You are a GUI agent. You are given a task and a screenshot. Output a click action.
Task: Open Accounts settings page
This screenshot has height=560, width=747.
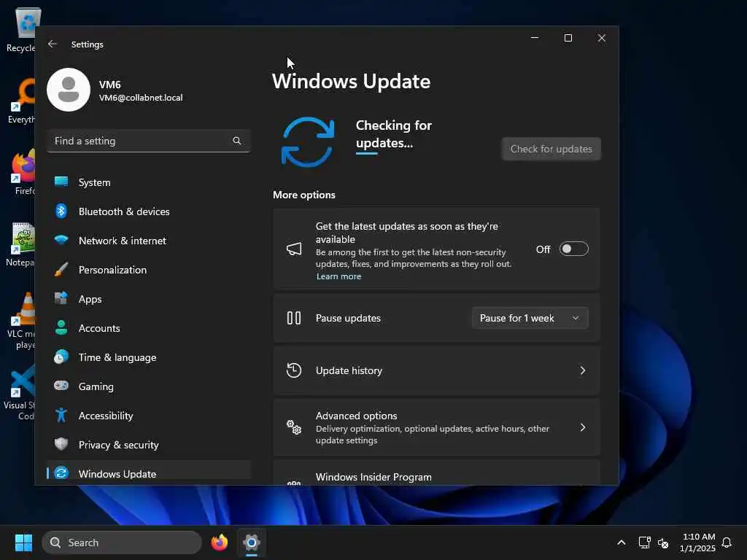[x=149, y=327]
